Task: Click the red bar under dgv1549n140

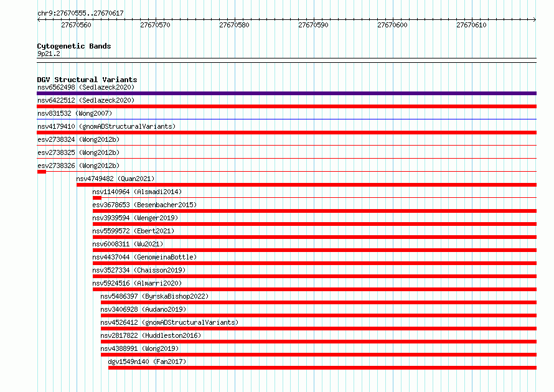Action: 322,368
